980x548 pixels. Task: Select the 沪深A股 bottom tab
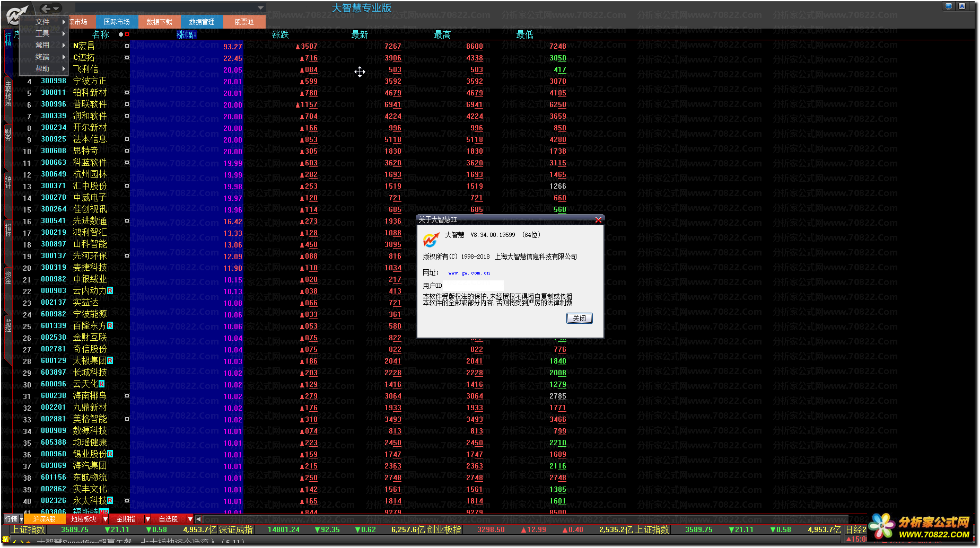point(45,519)
